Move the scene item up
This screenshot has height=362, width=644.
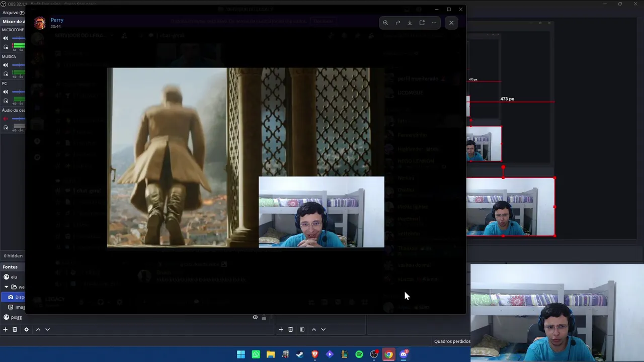pyautogui.click(x=314, y=329)
